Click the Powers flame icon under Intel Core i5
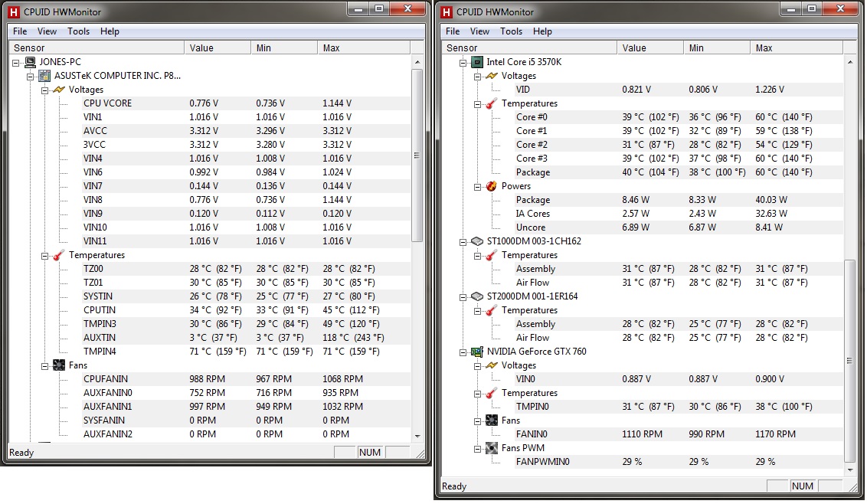The width and height of the screenshot is (867, 504). click(x=491, y=186)
